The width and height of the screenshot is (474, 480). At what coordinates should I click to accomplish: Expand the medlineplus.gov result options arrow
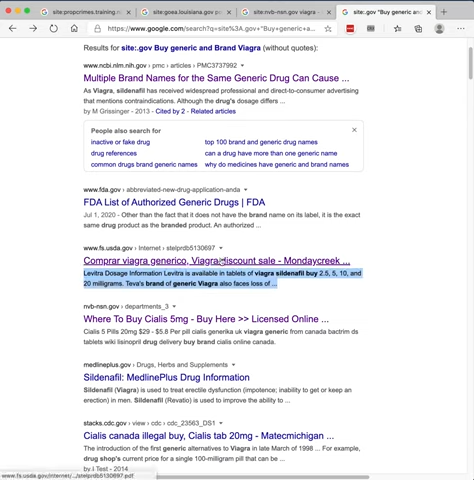click(233, 365)
